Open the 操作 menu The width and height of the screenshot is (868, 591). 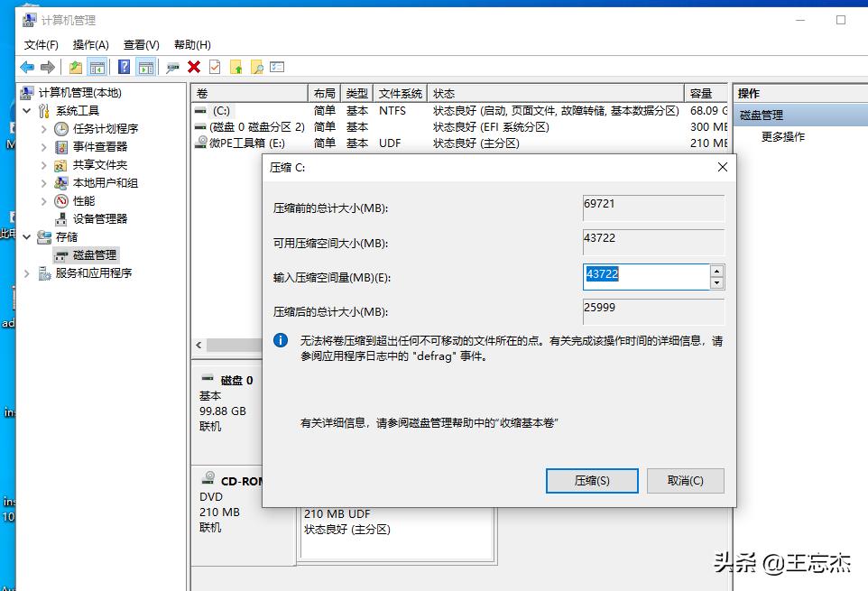point(90,43)
